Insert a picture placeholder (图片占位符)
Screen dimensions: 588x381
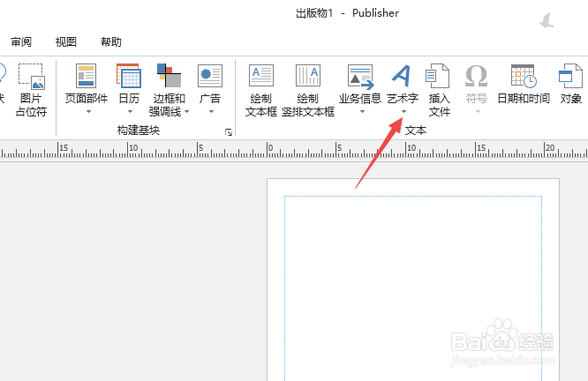pyautogui.click(x=32, y=90)
